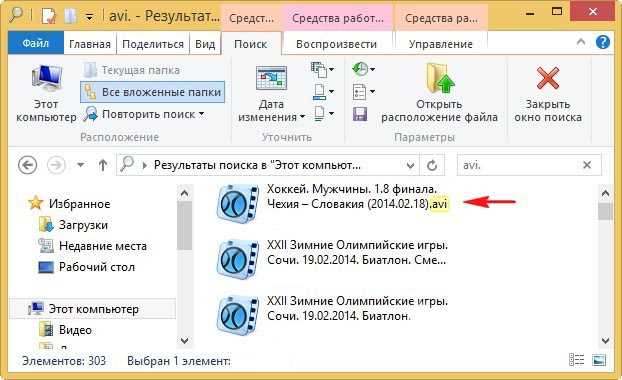Open Help question mark icon
Image resolution: width=622 pixels, height=380 pixels.
click(x=603, y=42)
